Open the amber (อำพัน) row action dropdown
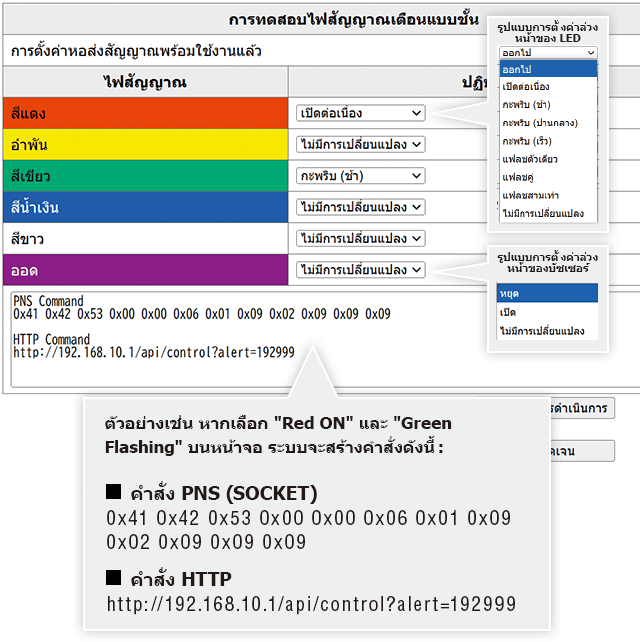Image resolution: width=640 pixels, height=642 pixels. pyautogui.click(x=360, y=145)
